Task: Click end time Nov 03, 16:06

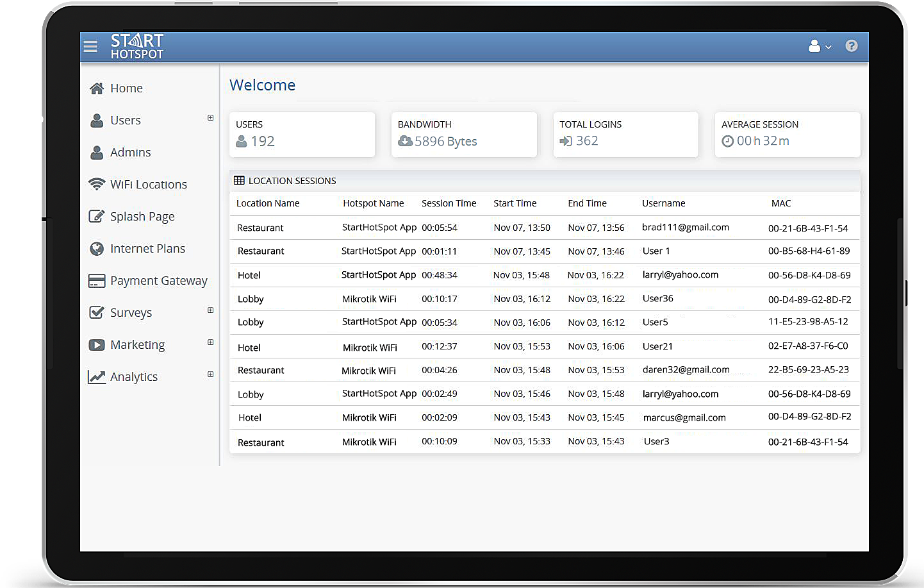Action: click(x=596, y=346)
